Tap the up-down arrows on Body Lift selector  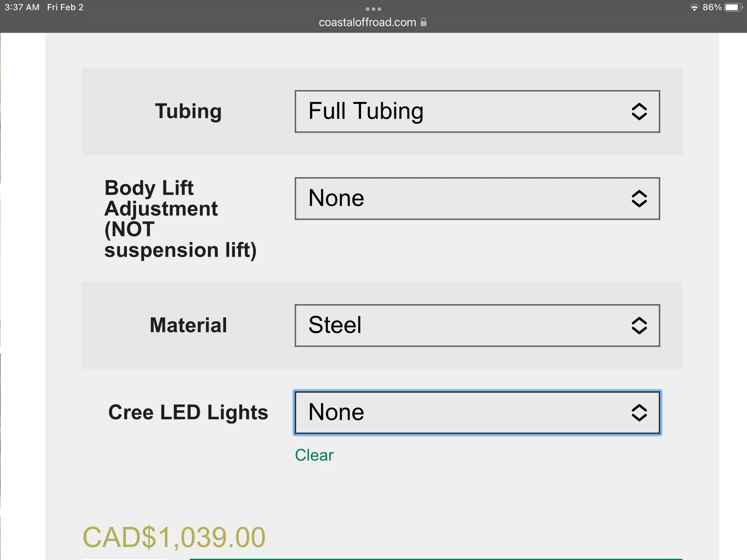tap(639, 199)
